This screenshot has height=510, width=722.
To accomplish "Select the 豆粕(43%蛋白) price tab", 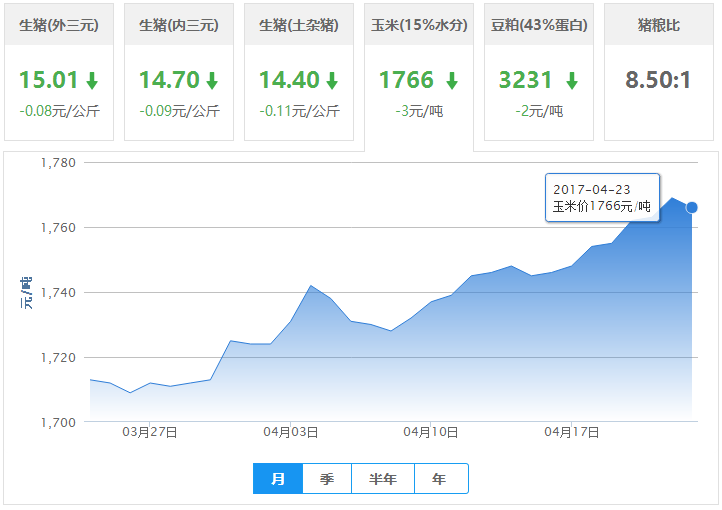I will tap(539, 72).
